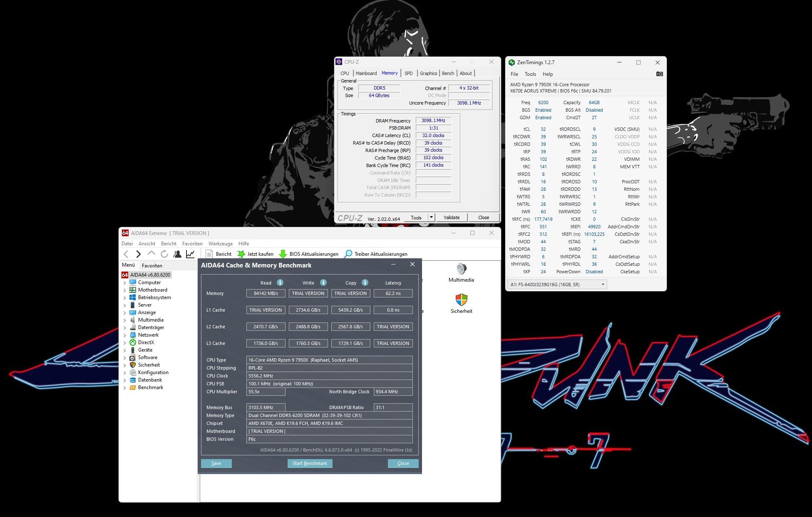The image size is (812, 517).
Task: Click the AIDA64 refresh icon
Action: (x=164, y=254)
